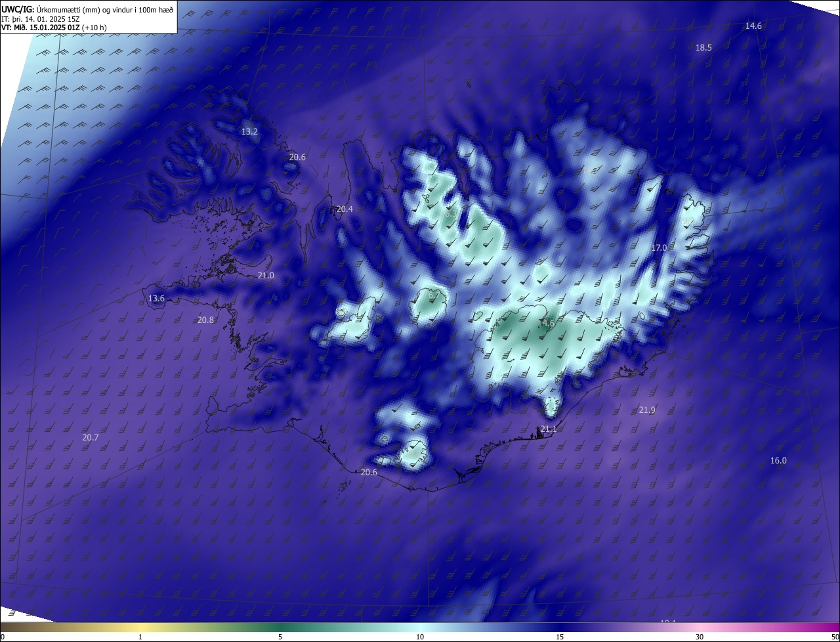This screenshot has height=642, width=840.
Task: Click the 4.6 value over the glacier
Action: [549, 324]
